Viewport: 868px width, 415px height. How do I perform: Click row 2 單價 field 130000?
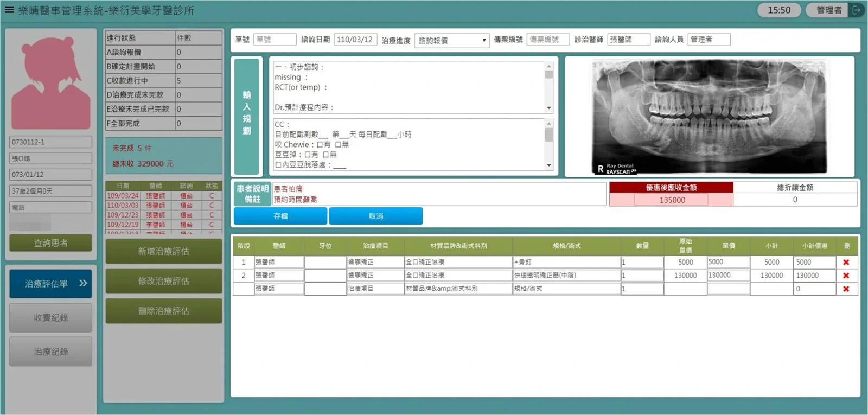click(728, 276)
